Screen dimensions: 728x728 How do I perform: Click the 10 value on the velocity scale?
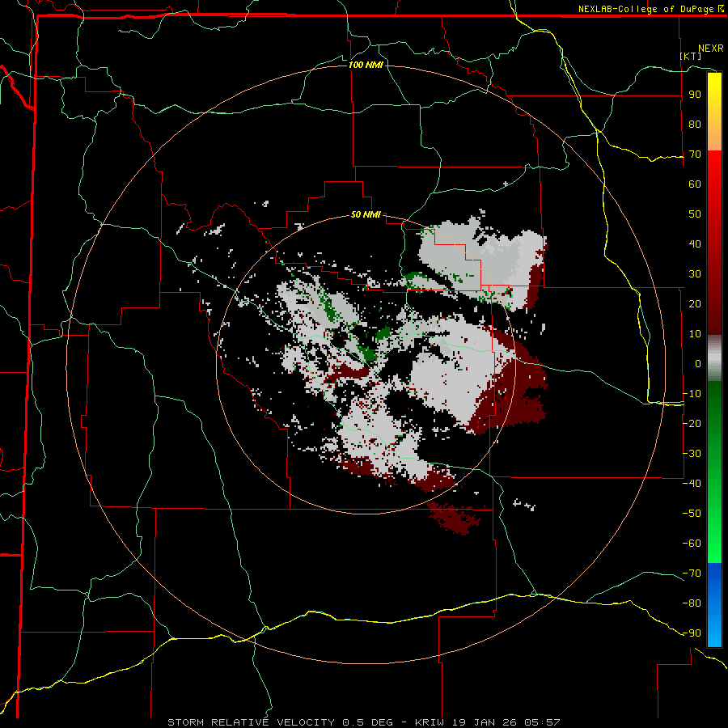click(695, 334)
